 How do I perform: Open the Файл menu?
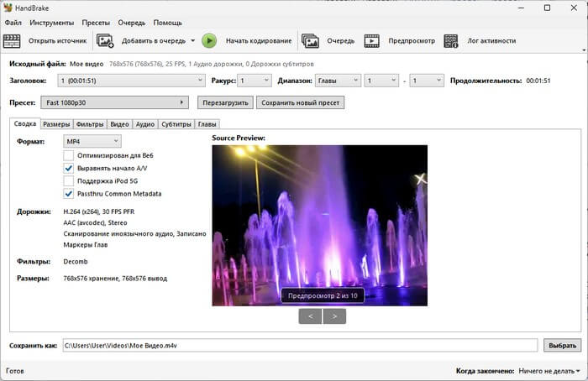tap(13, 23)
